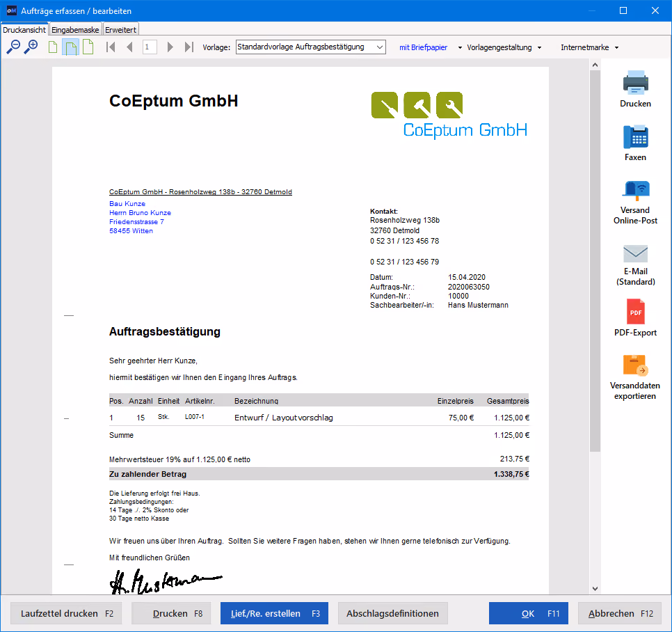Image resolution: width=672 pixels, height=632 pixels.
Task: Click the item 'Entwurf / Layoutvorschlag'
Action: coord(284,418)
